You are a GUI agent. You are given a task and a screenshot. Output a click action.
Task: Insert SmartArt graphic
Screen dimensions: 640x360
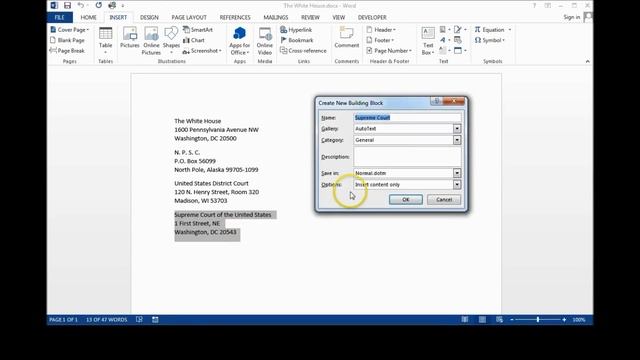tap(198, 30)
